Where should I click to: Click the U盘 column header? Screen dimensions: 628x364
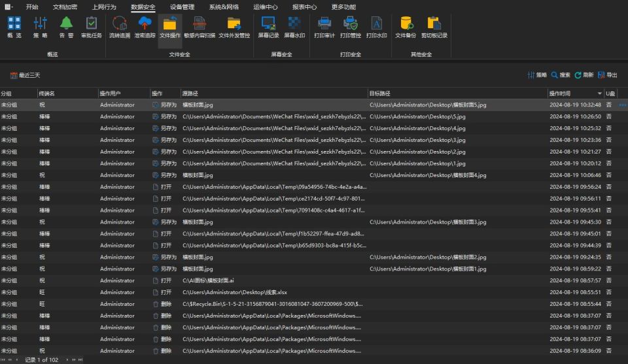pyautogui.click(x=610, y=93)
